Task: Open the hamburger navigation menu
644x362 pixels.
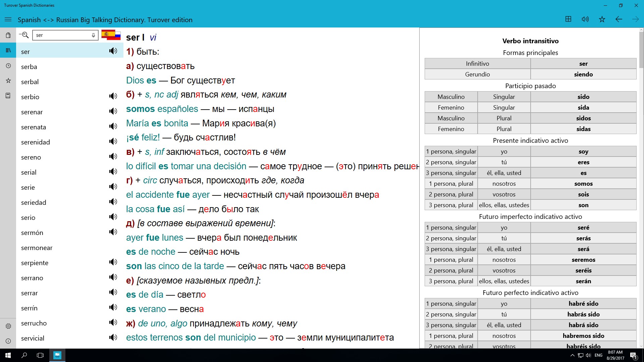Action: click(8, 19)
